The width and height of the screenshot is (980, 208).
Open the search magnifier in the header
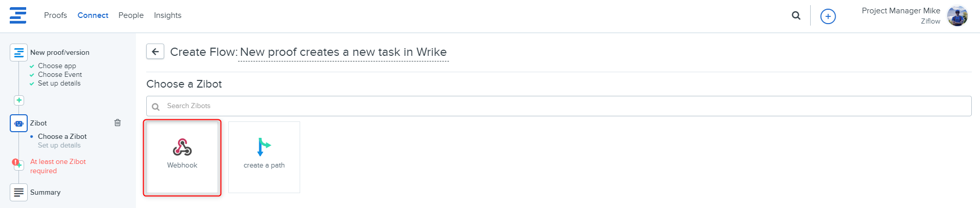click(796, 16)
